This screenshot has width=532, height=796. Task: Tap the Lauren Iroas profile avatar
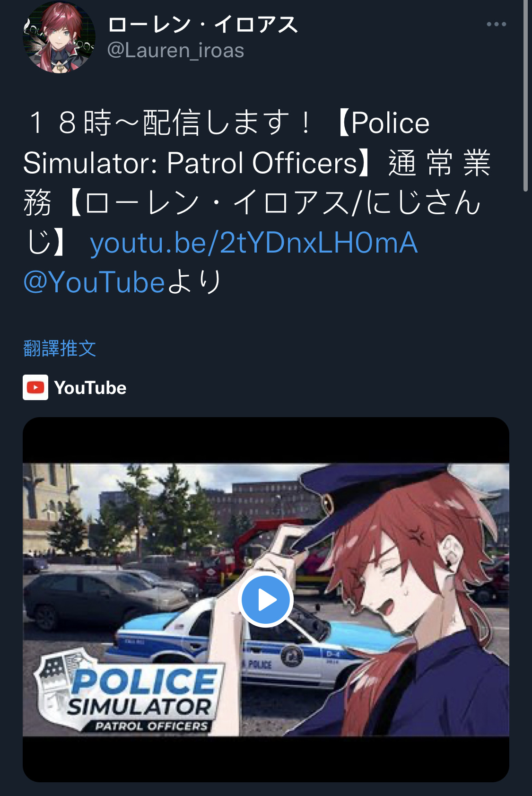pos(59,37)
